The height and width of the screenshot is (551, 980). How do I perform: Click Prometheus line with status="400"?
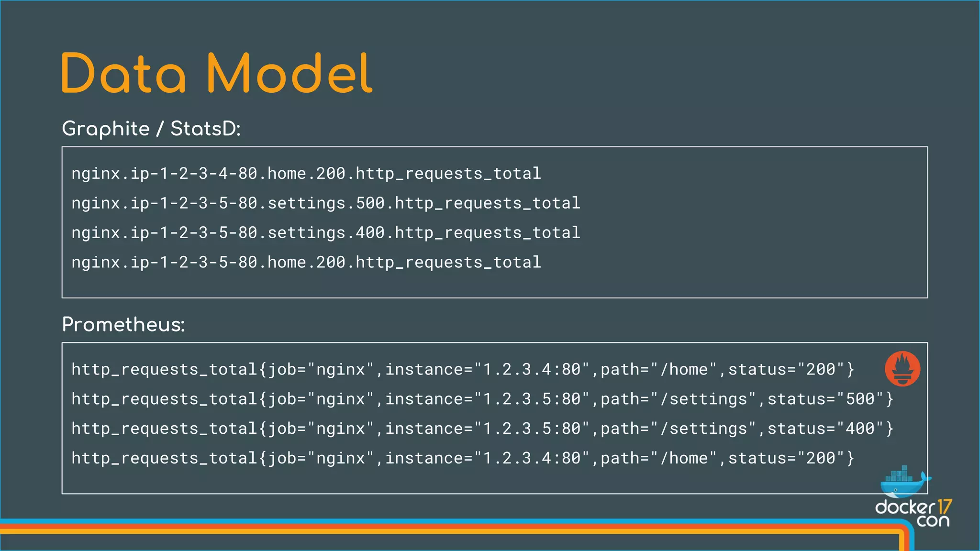pyautogui.click(x=482, y=429)
